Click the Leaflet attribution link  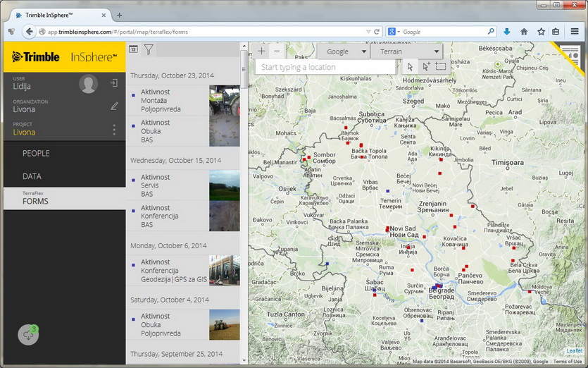point(575,350)
